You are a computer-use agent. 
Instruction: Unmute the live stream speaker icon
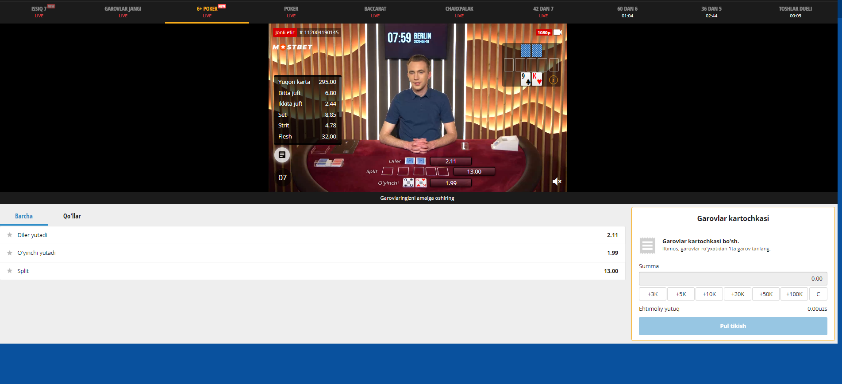tap(557, 182)
